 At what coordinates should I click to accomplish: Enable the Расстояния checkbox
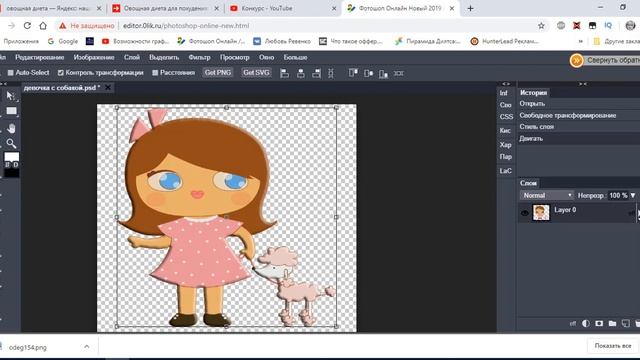click(x=155, y=73)
